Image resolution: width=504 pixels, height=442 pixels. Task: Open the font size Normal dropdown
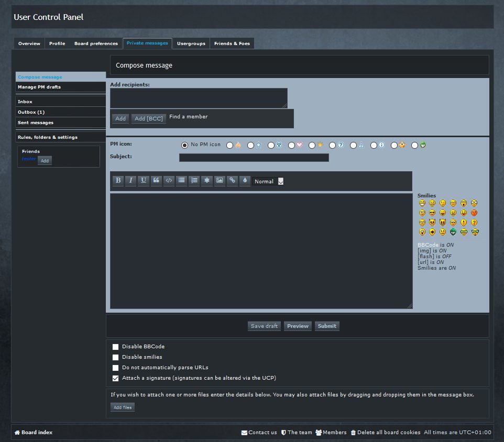[268, 181]
